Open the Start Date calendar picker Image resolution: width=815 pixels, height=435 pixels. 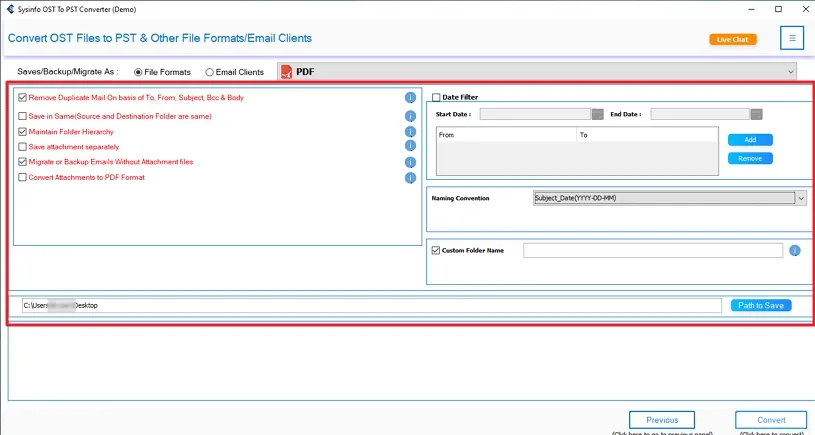(x=597, y=114)
